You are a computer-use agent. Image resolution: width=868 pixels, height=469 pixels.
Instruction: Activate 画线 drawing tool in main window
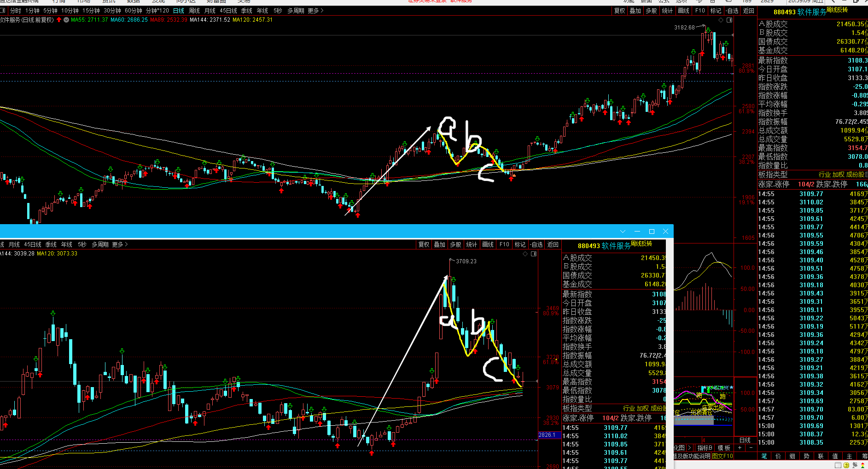[684, 11]
